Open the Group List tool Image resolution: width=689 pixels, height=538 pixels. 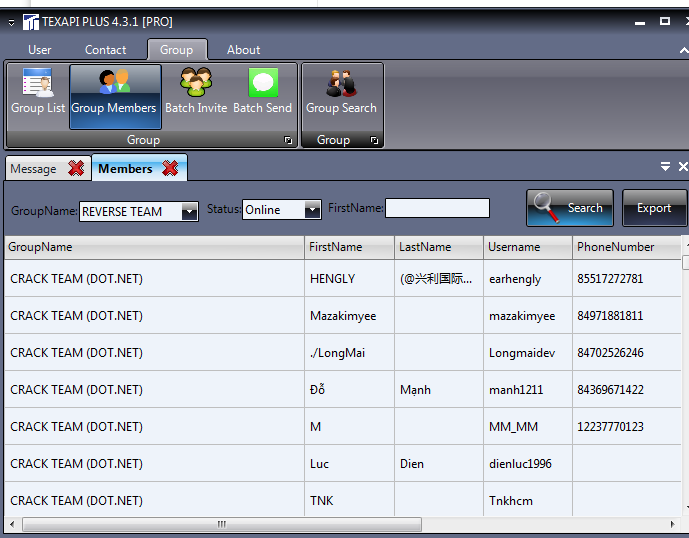pos(38,92)
